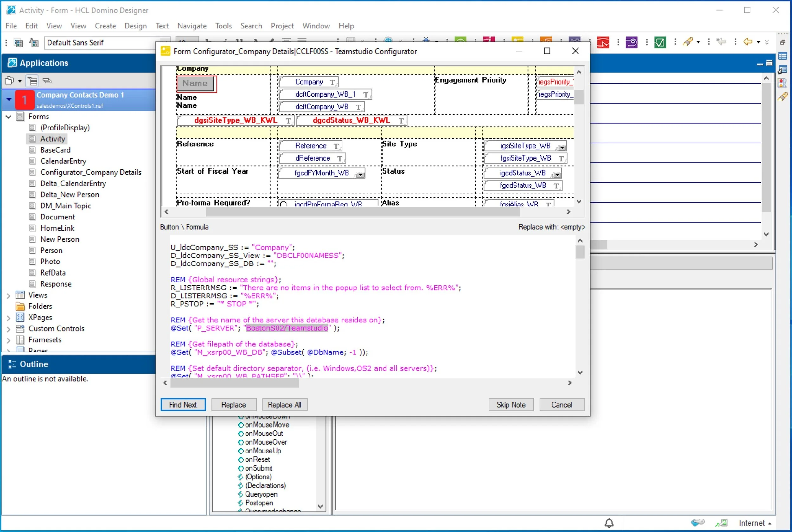Open the Navigate menu
Viewport: 792px width, 532px height.
[x=192, y=26]
